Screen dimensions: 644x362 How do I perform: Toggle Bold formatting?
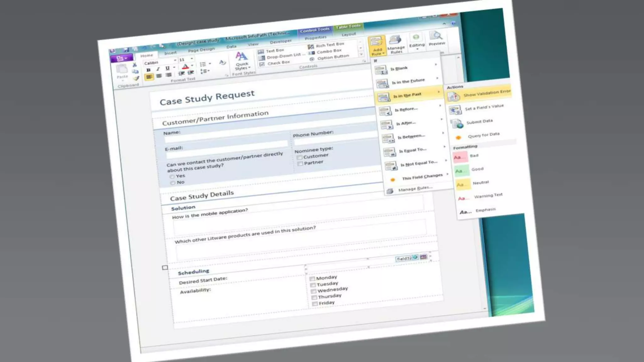148,70
